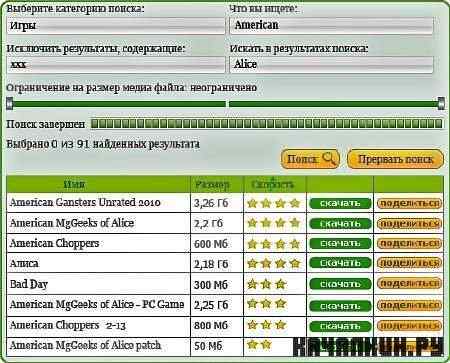Download American Gansters Unrated 2010 via скачать
Screen dimensions: 450x363
pos(340,203)
